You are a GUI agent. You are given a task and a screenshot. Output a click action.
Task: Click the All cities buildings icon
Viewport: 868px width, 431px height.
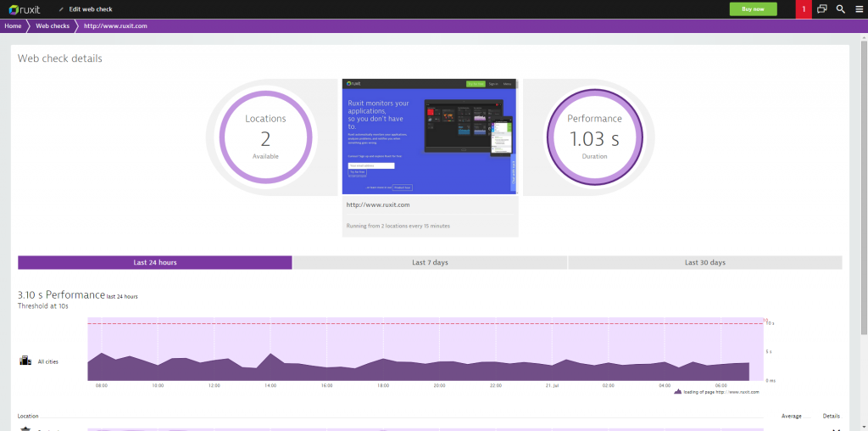point(25,361)
